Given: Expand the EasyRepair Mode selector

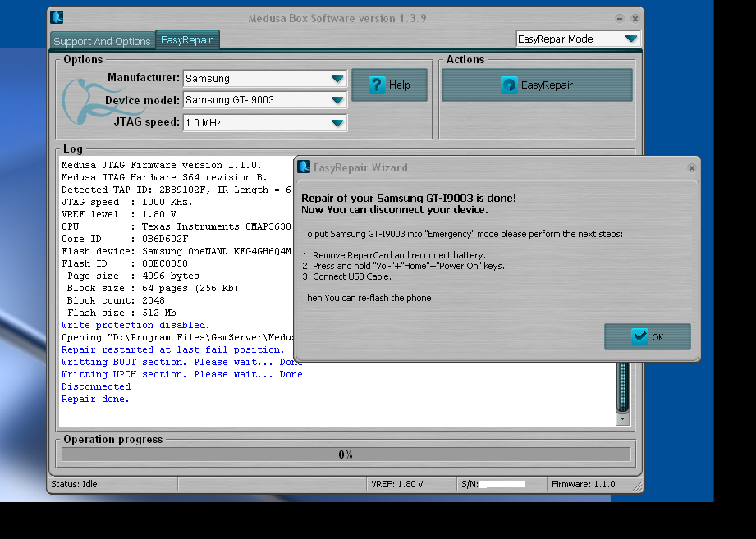Looking at the screenshot, I should pos(630,39).
